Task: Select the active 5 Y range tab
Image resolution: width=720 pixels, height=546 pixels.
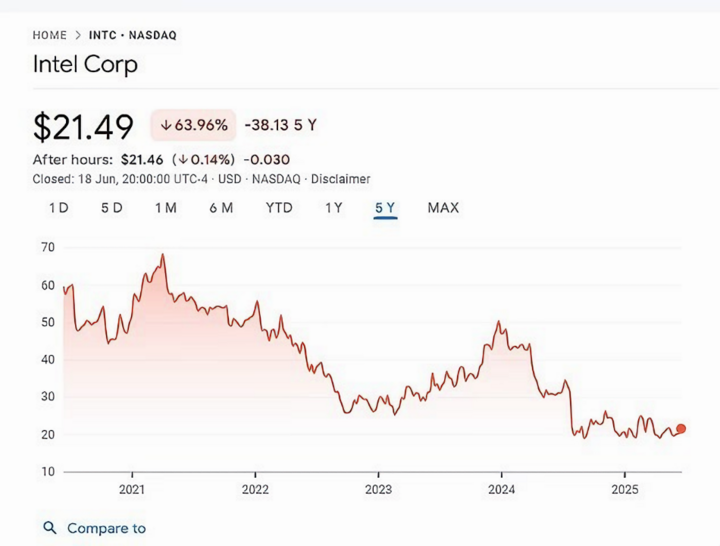Action: 385,208
